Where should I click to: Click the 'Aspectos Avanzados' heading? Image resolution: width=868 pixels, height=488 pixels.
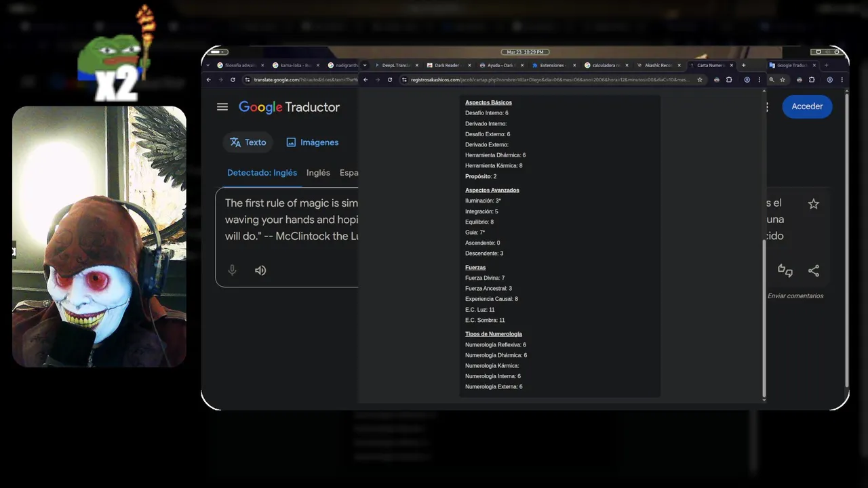(492, 190)
